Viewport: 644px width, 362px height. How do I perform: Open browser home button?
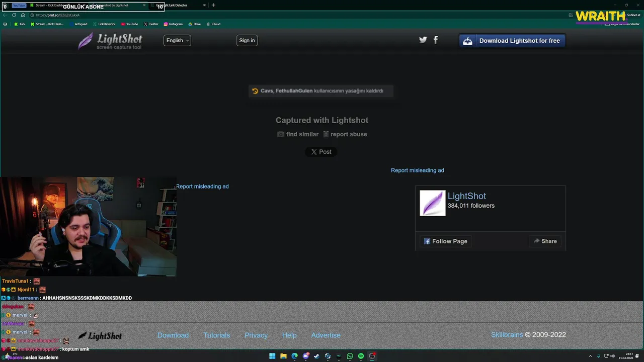click(x=23, y=15)
